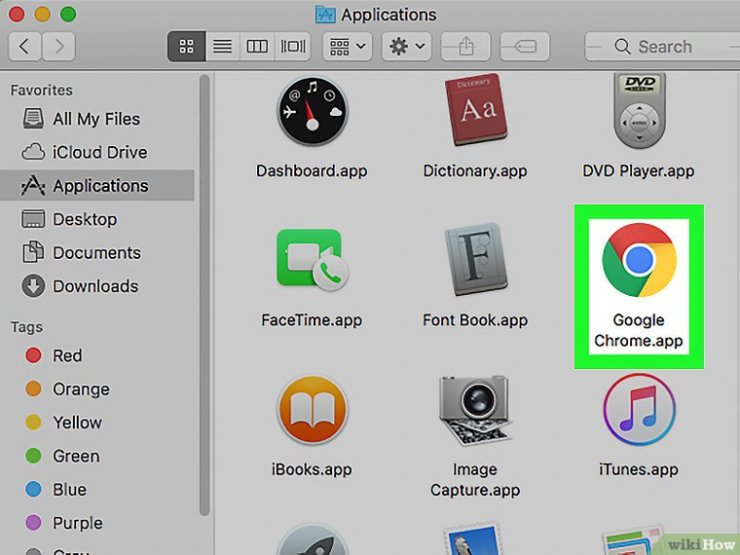
Task: Go back with the left arrow button
Action: click(x=25, y=46)
